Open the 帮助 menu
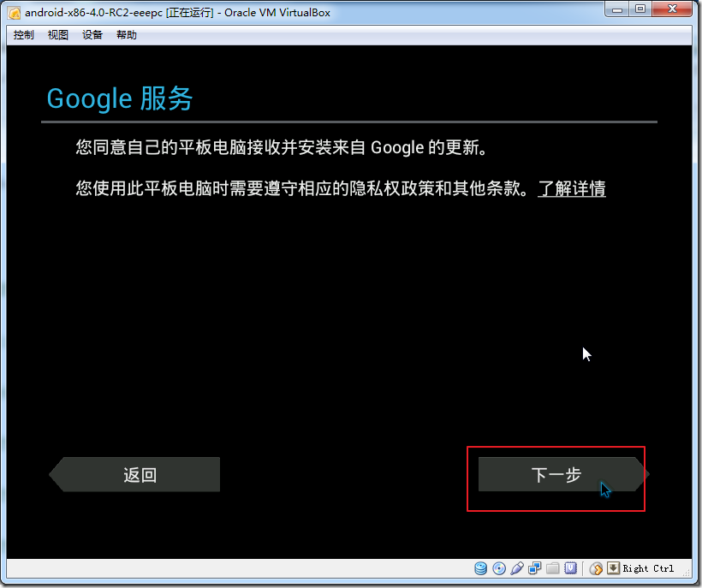 pos(126,35)
